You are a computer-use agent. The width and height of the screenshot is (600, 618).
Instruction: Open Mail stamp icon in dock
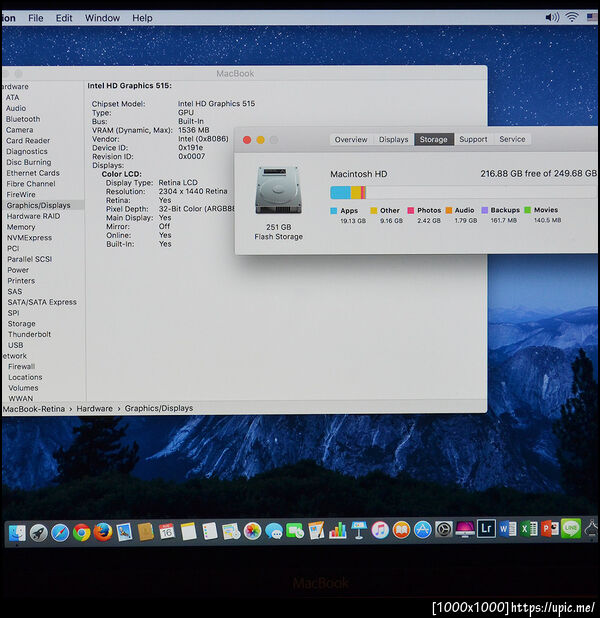[x=124, y=532]
